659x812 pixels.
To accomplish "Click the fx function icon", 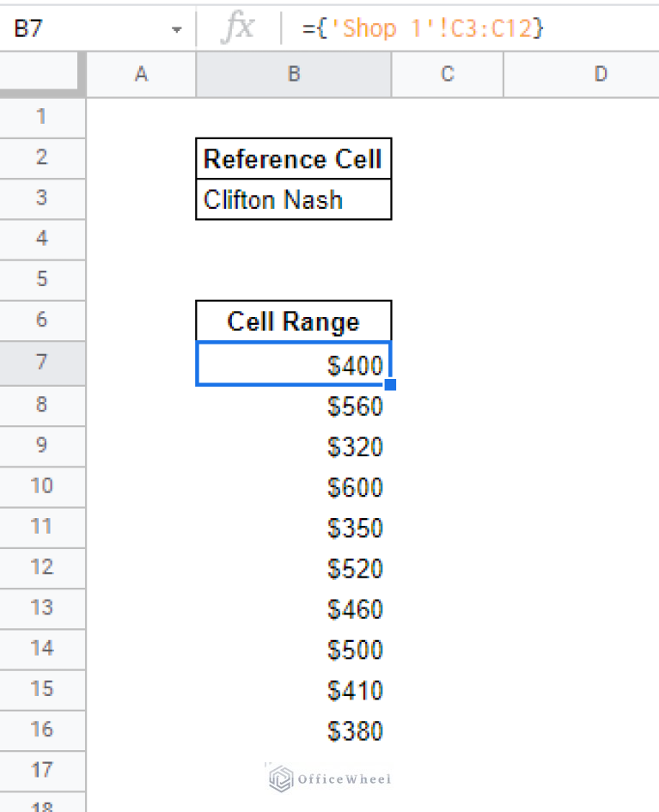I will tap(237, 28).
